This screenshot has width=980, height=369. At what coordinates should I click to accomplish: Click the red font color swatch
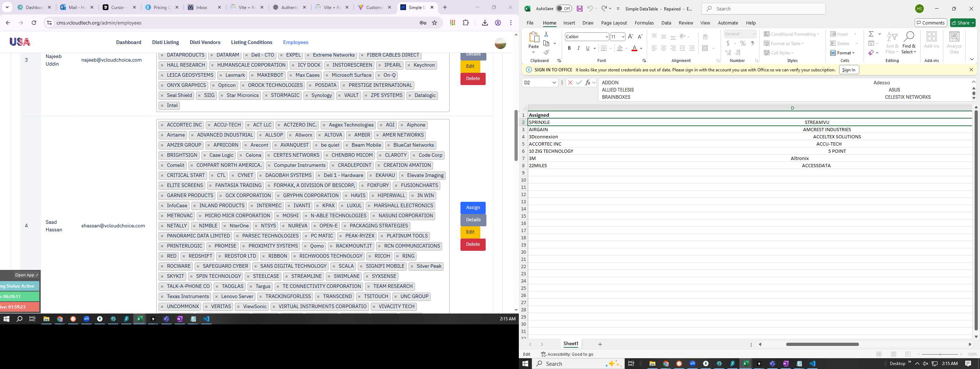click(x=634, y=48)
